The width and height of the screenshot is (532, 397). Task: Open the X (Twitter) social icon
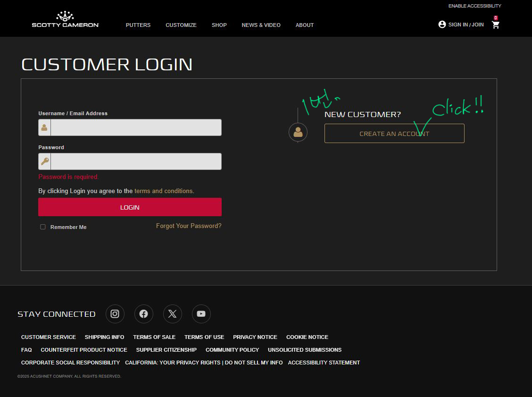(x=172, y=314)
